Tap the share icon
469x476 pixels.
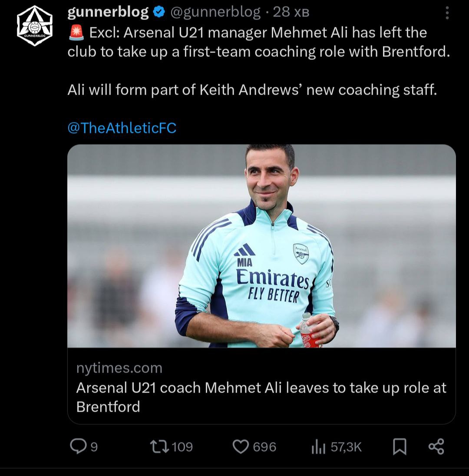click(436, 446)
